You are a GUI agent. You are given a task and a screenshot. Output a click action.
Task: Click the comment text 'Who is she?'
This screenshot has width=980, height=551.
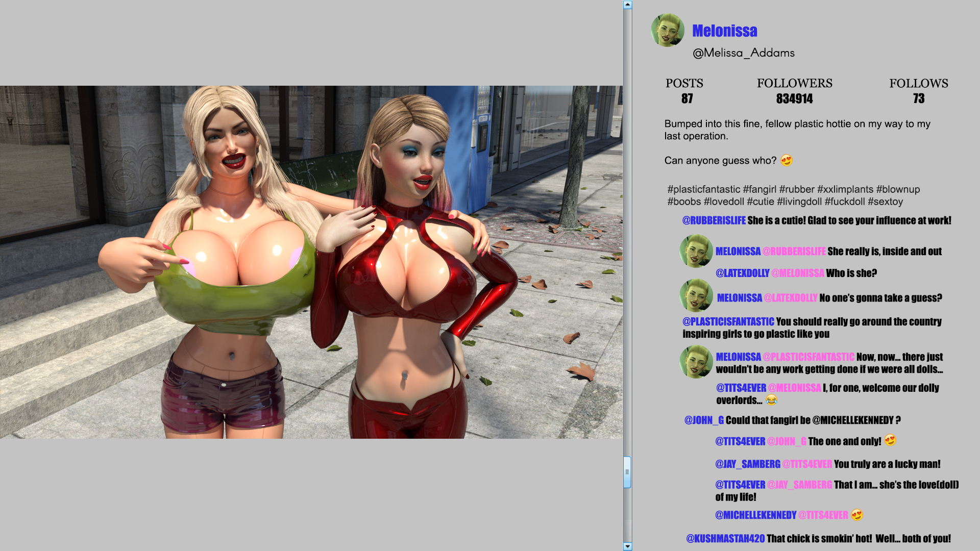pyautogui.click(x=851, y=273)
